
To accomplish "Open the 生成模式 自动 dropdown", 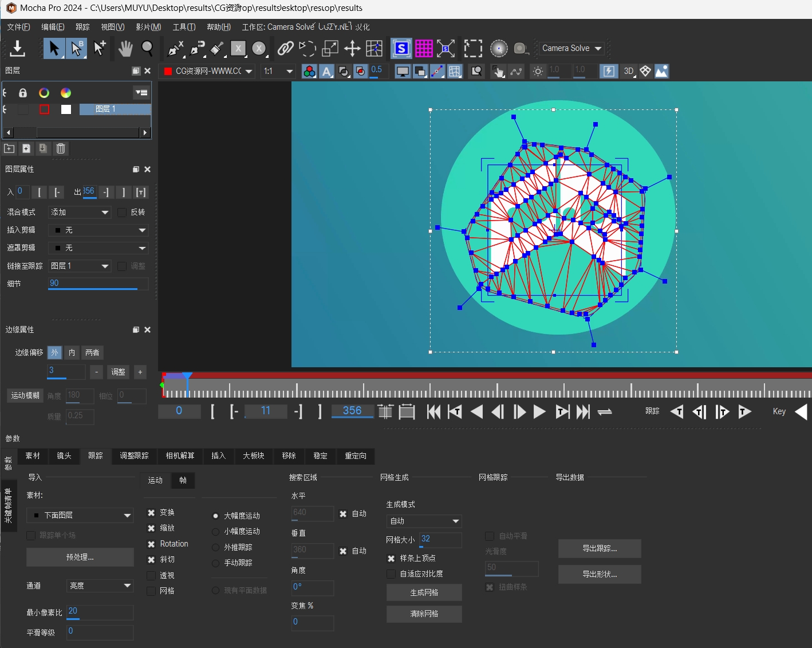I will tap(424, 521).
